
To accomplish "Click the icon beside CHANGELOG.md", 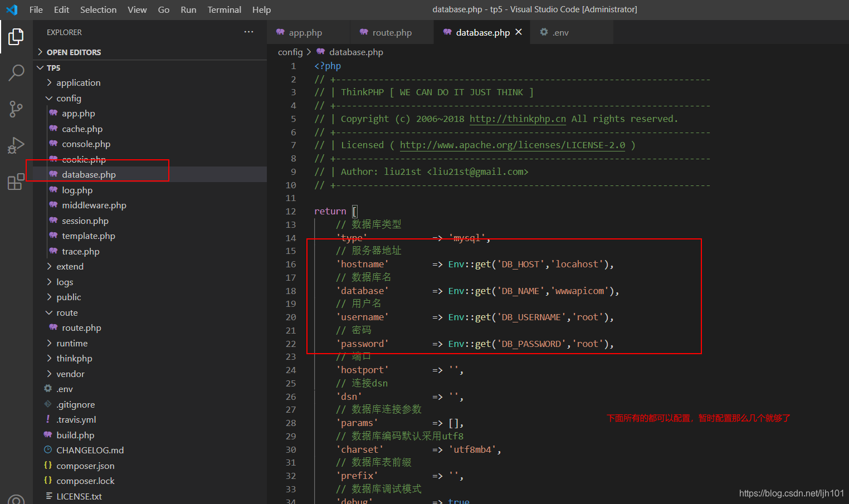I will point(48,449).
